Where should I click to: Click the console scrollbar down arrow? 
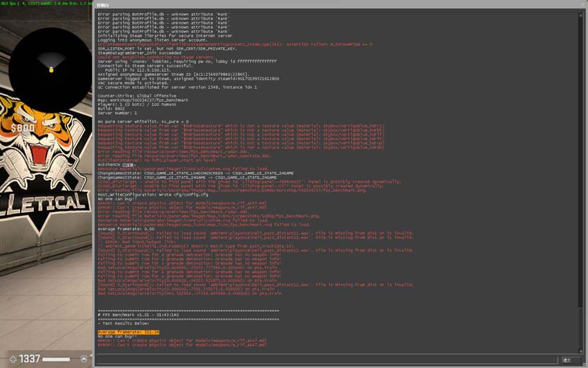pyautogui.click(x=581, y=352)
